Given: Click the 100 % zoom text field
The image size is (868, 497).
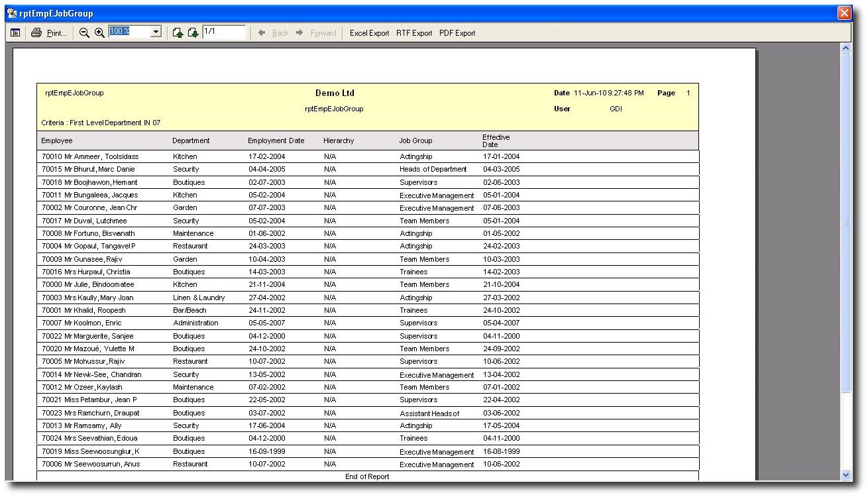Looking at the screenshot, I should (x=129, y=32).
